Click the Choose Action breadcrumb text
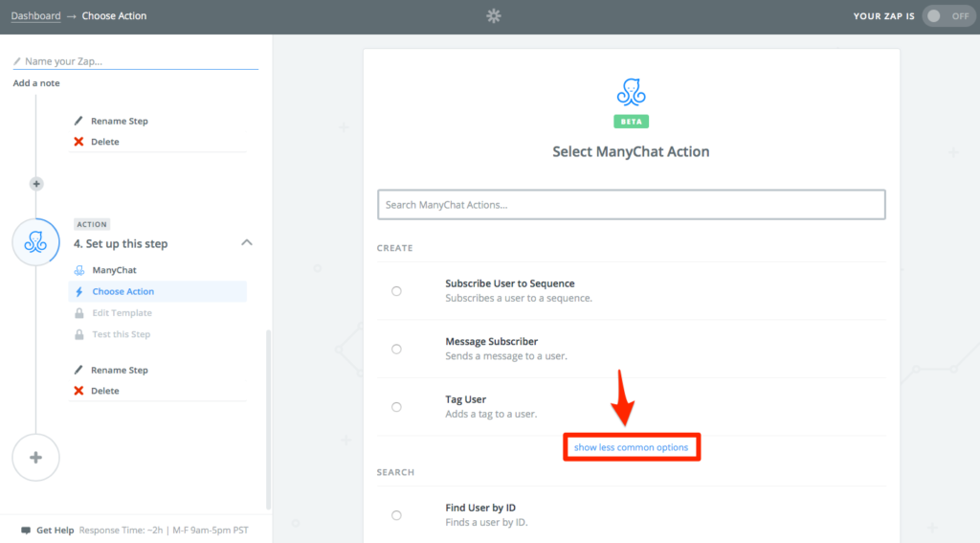This screenshot has height=543, width=980. [x=114, y=15]
